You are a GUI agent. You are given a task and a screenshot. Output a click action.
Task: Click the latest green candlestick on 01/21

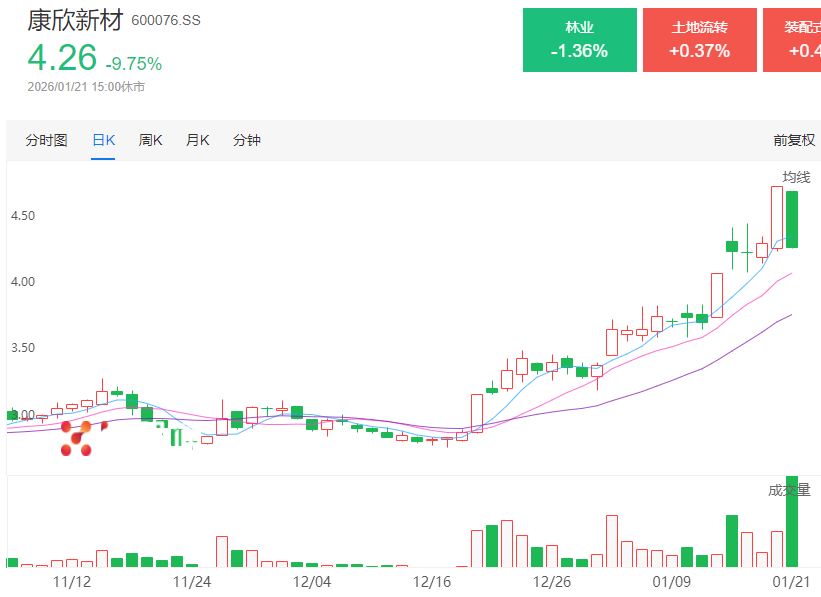pos(791,219)
